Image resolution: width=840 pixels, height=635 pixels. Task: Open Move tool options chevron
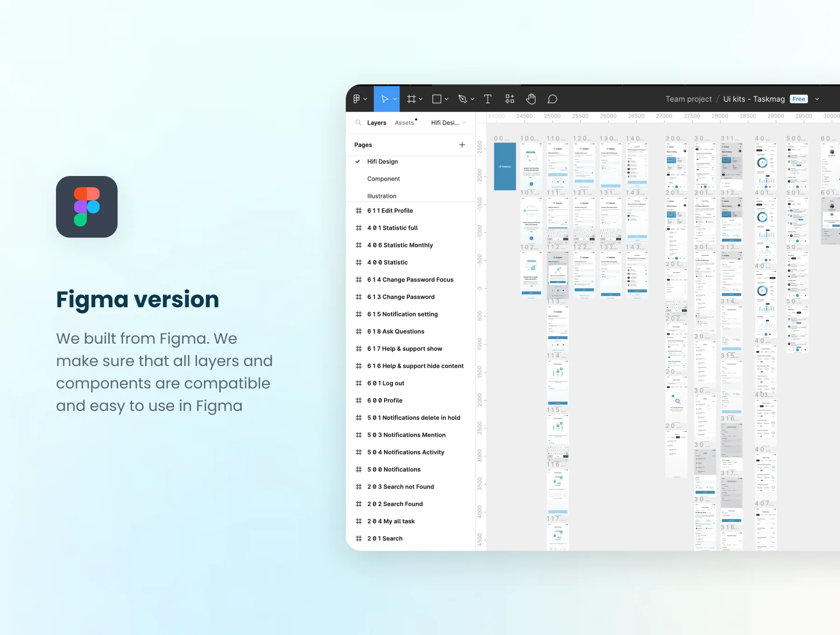[x=395, y=99]
